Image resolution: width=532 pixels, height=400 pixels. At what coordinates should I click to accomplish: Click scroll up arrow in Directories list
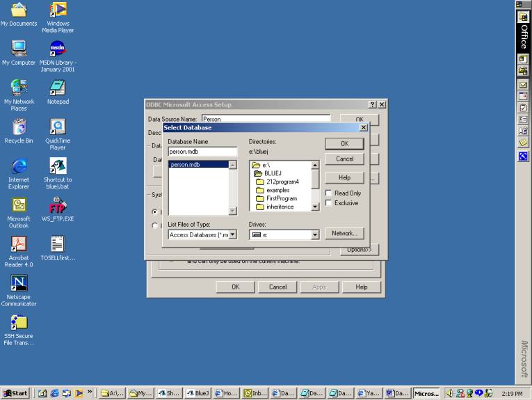pyautogui.click(x=315, y=166)
